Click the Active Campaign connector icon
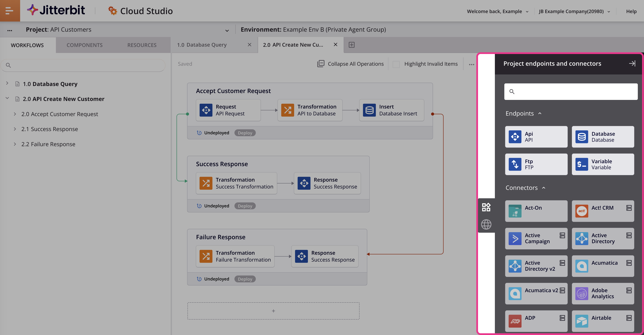The image size is (644, 335). (515, 238)
